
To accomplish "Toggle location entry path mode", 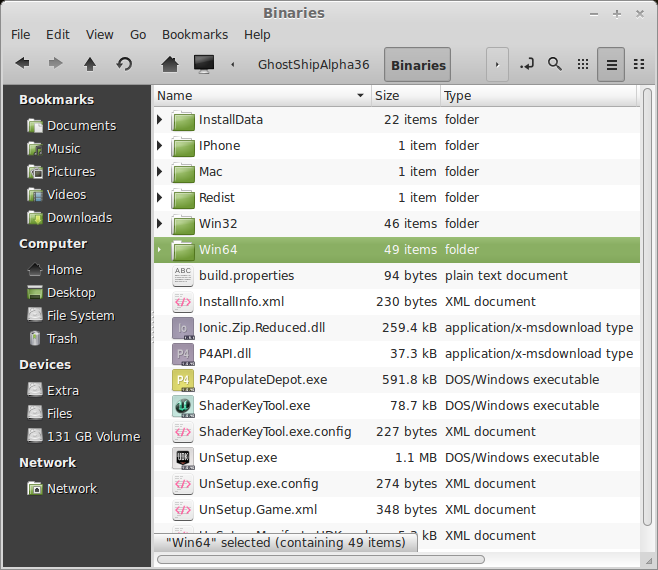I will [527, 64].
